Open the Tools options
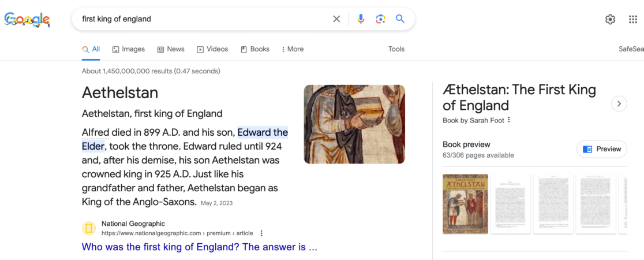The width and height of the screenshot is (644, 260). coord(396,49)
